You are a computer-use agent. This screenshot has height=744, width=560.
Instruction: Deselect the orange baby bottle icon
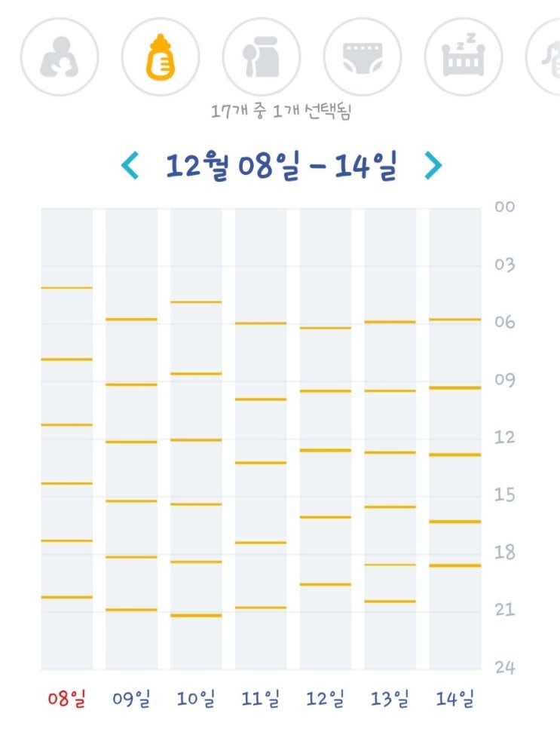point(161,57)
